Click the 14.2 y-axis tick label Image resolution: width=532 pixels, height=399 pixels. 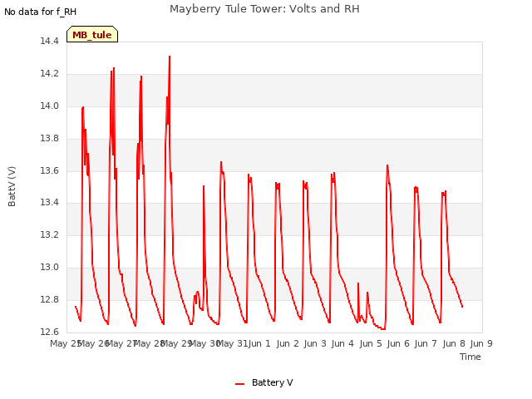click(50, 74)
